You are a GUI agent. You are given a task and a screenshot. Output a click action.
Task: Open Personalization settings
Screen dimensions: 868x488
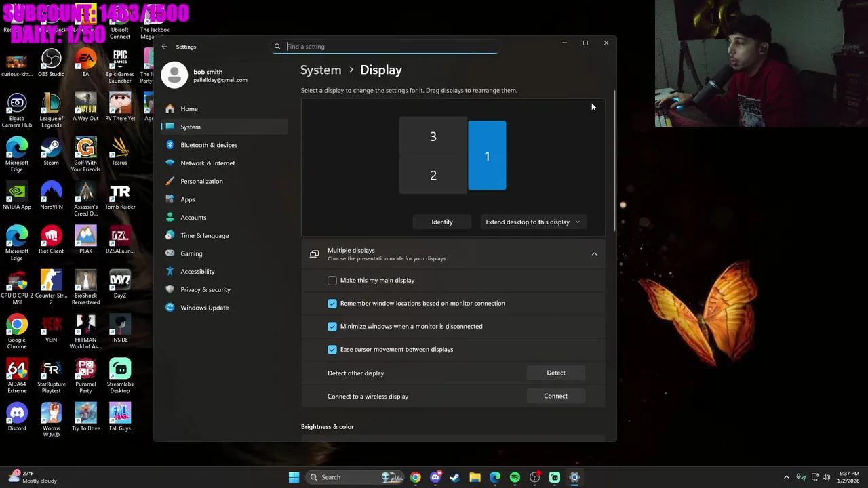(x=224, y=181)
